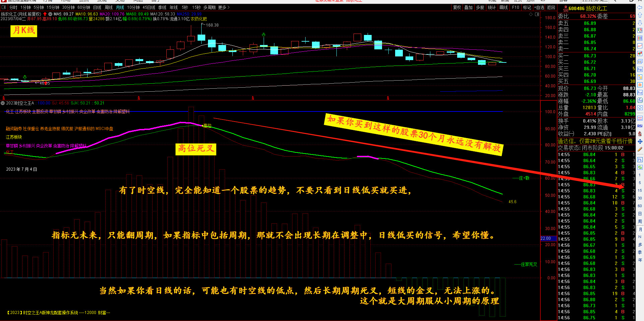Click the 复权 adjustment button

pyautogui.click(x=457, y=7)
